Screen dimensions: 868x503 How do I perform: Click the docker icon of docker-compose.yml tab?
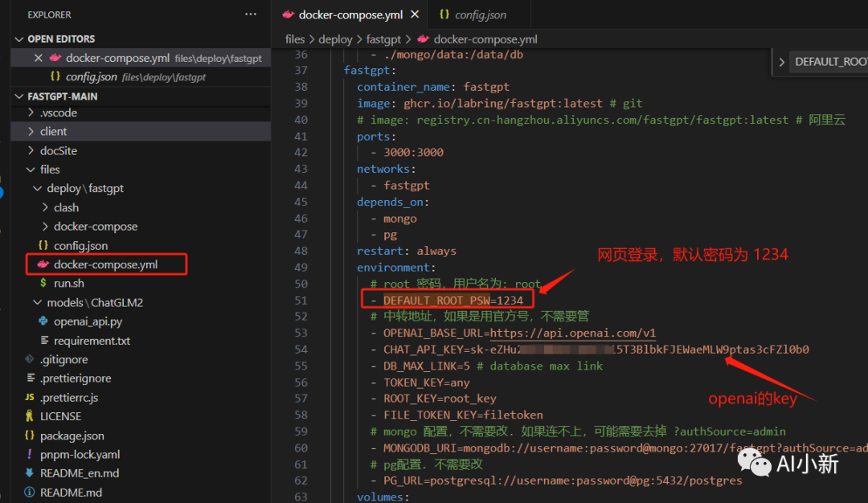pyautogui.click(x=288, y=15)
